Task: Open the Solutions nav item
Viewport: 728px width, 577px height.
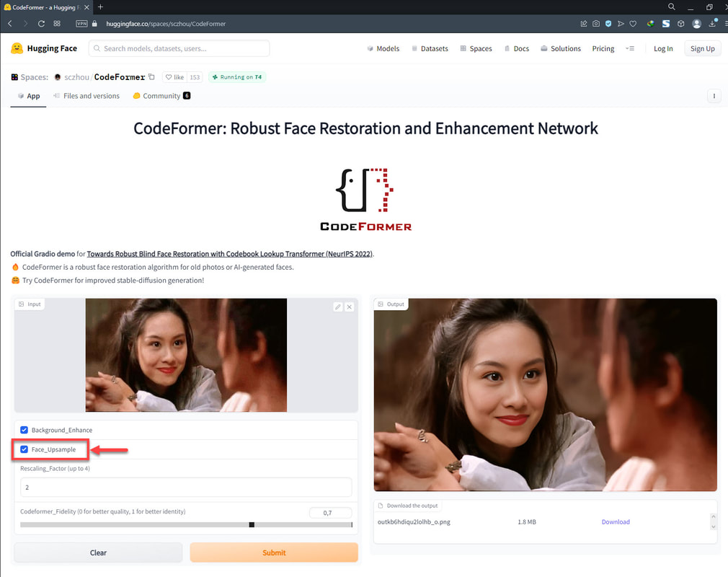Action: (561, 48)
